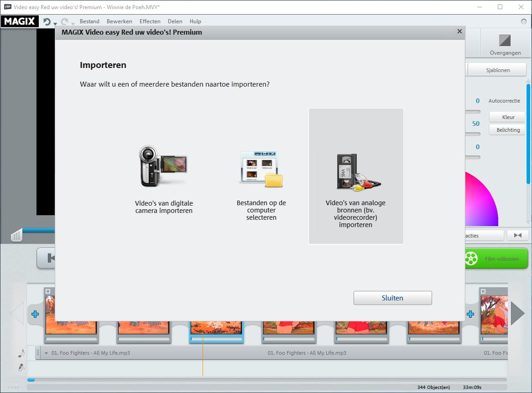Switch to the Sjablonen tab
This screenshot has height=393, width=532.
[498, 70]
